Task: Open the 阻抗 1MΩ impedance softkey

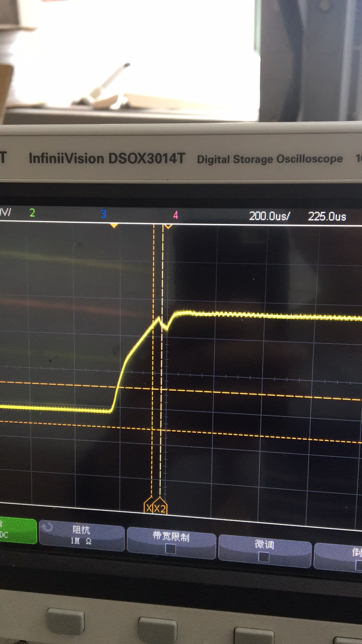Action: tap(81, 535)
